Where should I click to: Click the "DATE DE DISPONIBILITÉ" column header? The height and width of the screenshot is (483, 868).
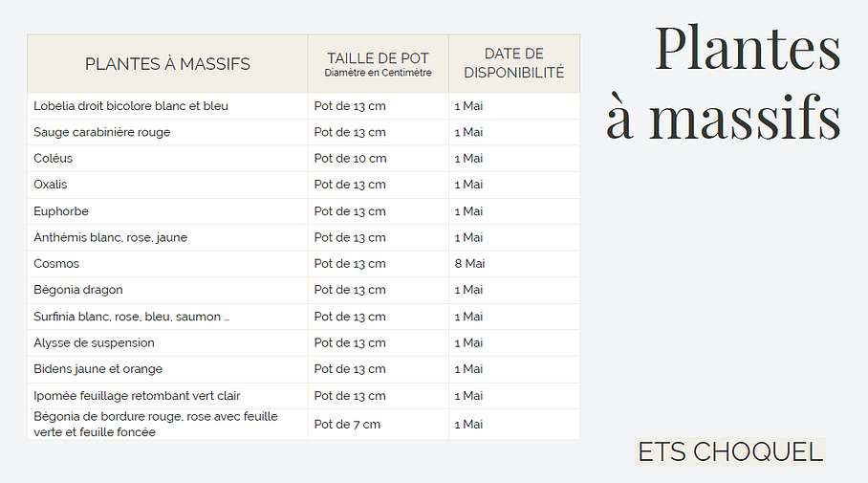point(513,63)
